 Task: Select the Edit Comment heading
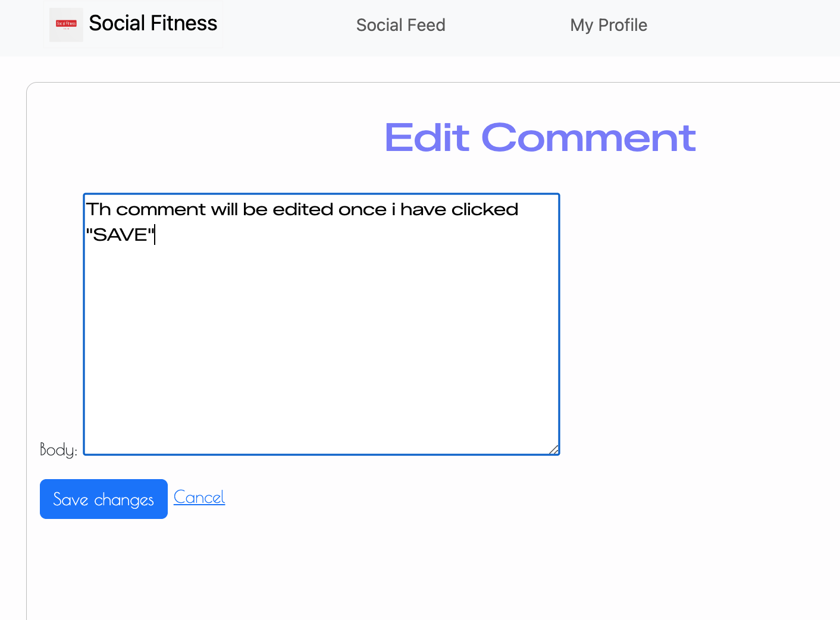click(540, 137)
